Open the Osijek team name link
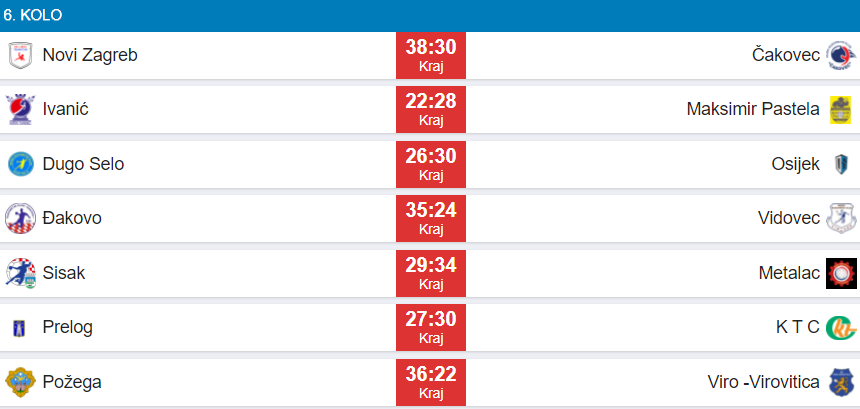This screenshot has height=409, width=860. (795, 164)
